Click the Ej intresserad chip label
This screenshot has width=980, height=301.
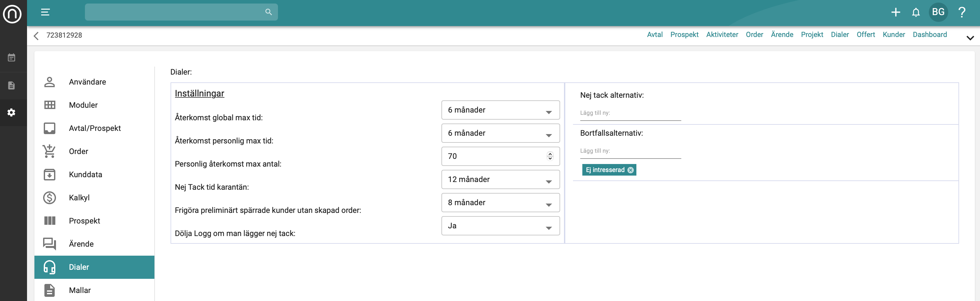605,170
